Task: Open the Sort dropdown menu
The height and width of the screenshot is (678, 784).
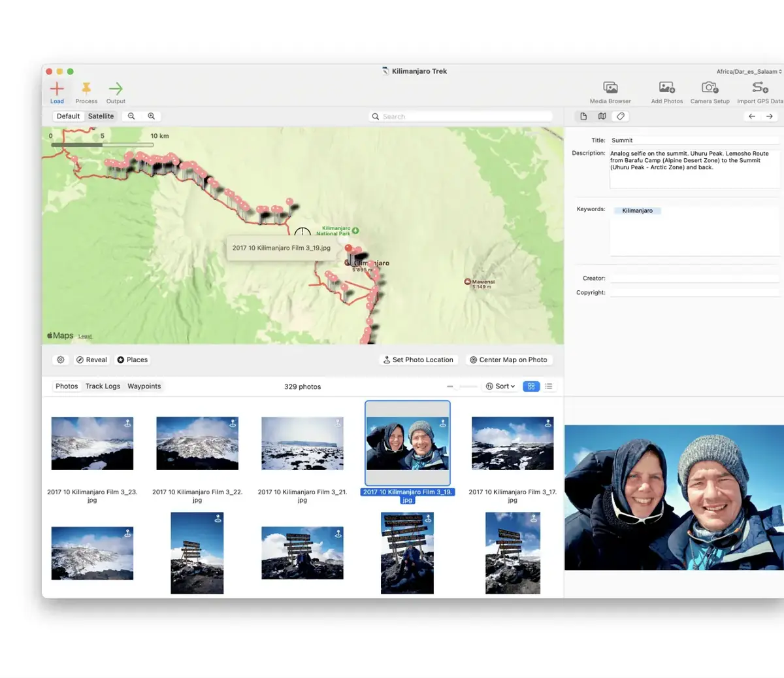Action: [x=500, y=386]
